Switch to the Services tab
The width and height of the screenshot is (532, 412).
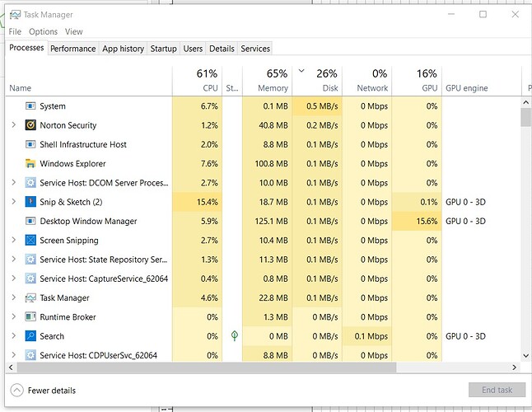[x=255, y=49]
